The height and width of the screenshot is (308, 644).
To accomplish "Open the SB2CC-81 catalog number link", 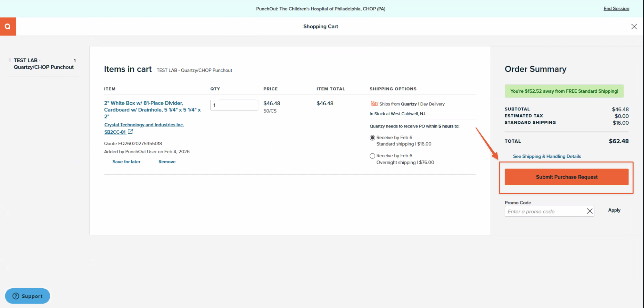I will click(x=115, y=132).
